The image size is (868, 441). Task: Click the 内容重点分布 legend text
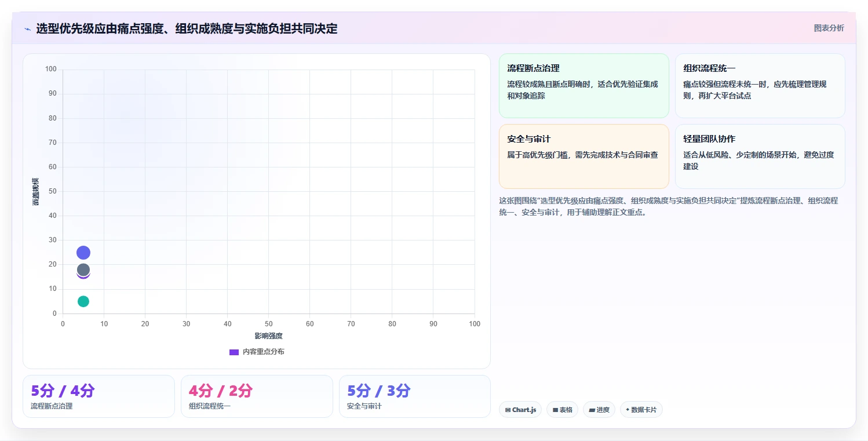pyautogui.click(x=263, y=352)
